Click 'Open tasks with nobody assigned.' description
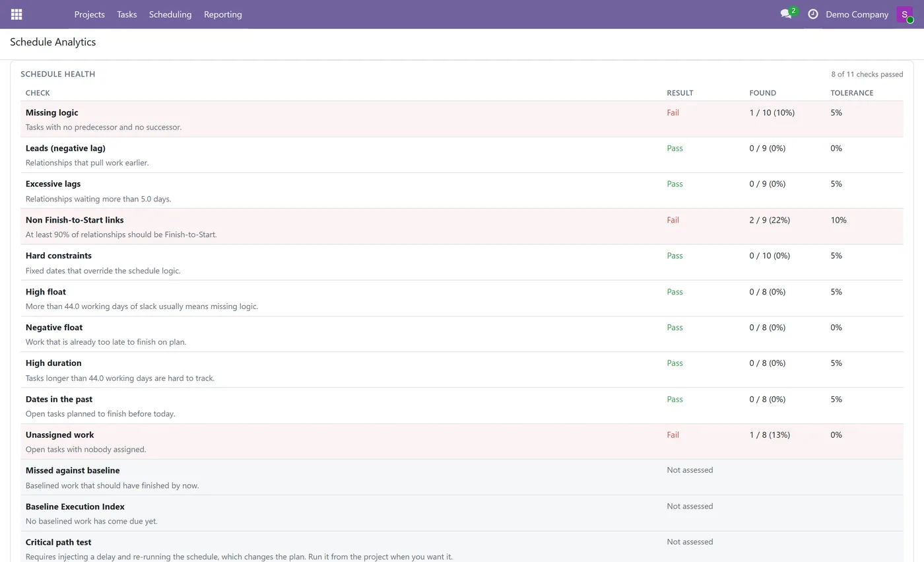The height and width of the screenshot is (562, 924). pyautogui.click(x=86, y=450)
